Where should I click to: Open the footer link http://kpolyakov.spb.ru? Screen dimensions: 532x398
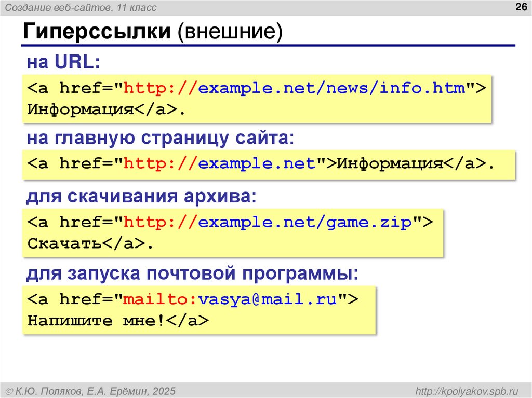(467, 392)
